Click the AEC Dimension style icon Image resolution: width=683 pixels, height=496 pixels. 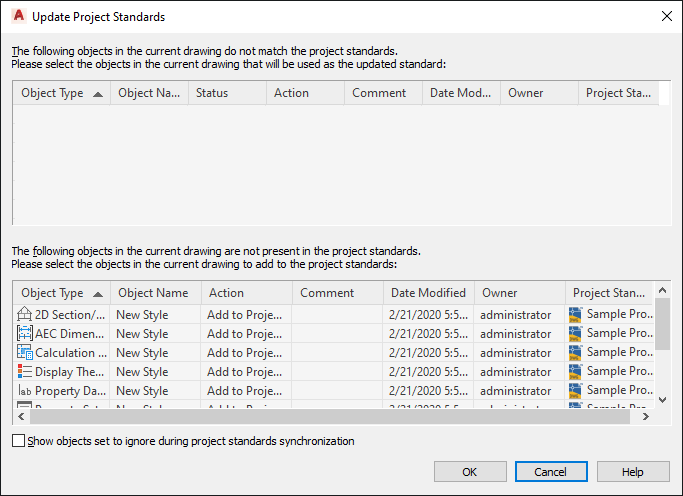25,334
